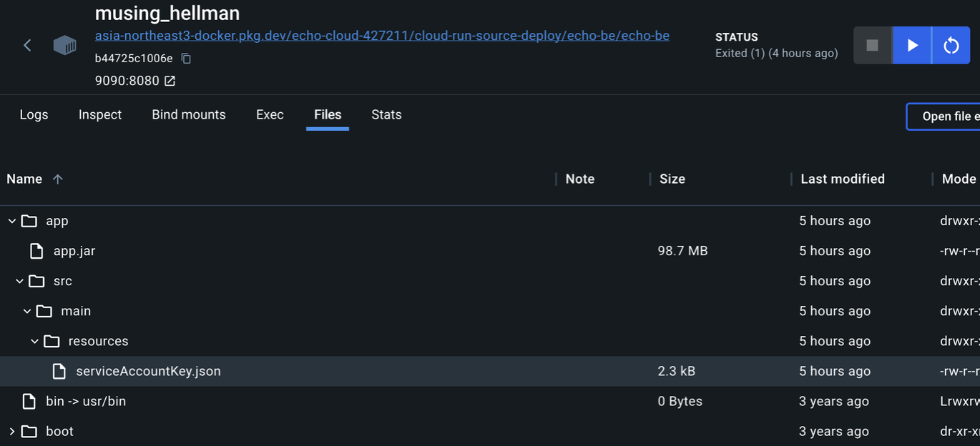This screenshot has height=446, width=980.
Task: Select the app.jar file
Action: (x=74, y=251)
